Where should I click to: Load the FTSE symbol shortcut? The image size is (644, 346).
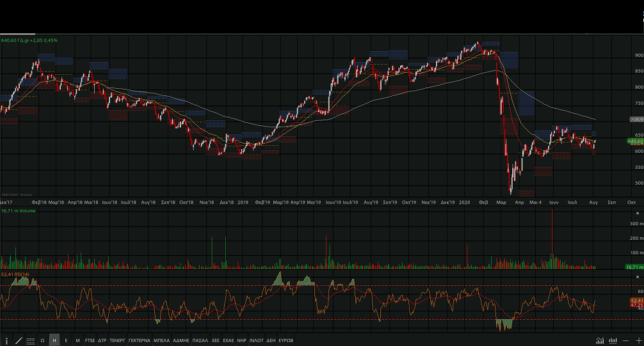90,340
